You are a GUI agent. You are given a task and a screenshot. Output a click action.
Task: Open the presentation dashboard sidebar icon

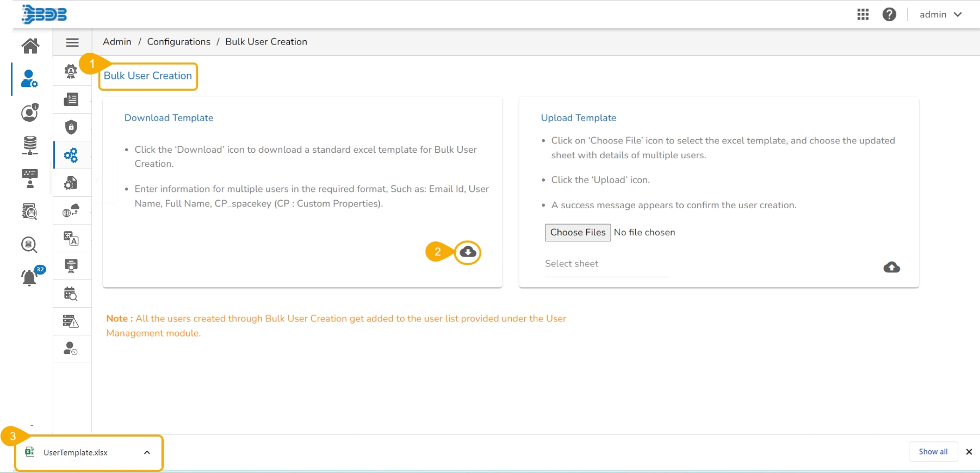click(30, 178)
